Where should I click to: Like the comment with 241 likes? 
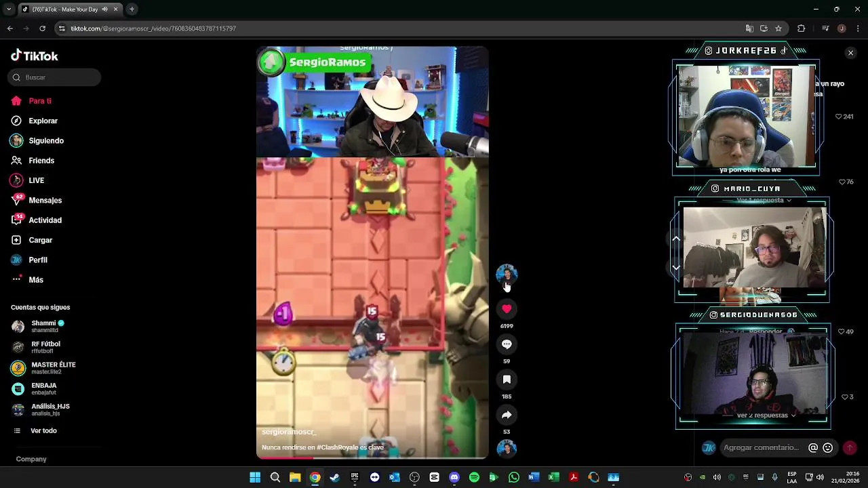840,117
